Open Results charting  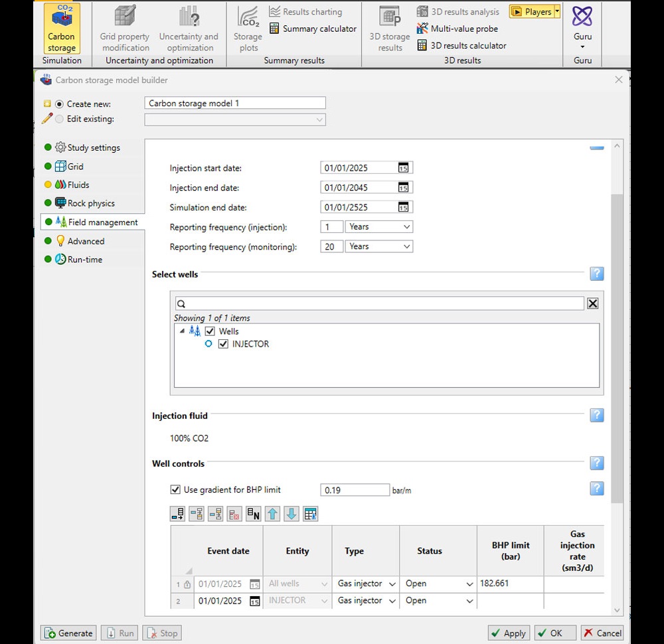point(305,12)
